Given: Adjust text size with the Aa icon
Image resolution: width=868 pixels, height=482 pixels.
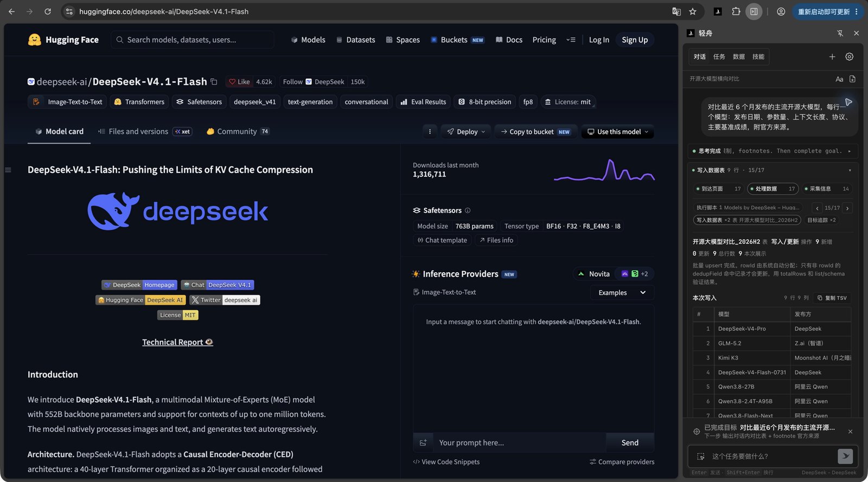Looking at the screenshot, I should pyautogui.click(x=839, y=79).
